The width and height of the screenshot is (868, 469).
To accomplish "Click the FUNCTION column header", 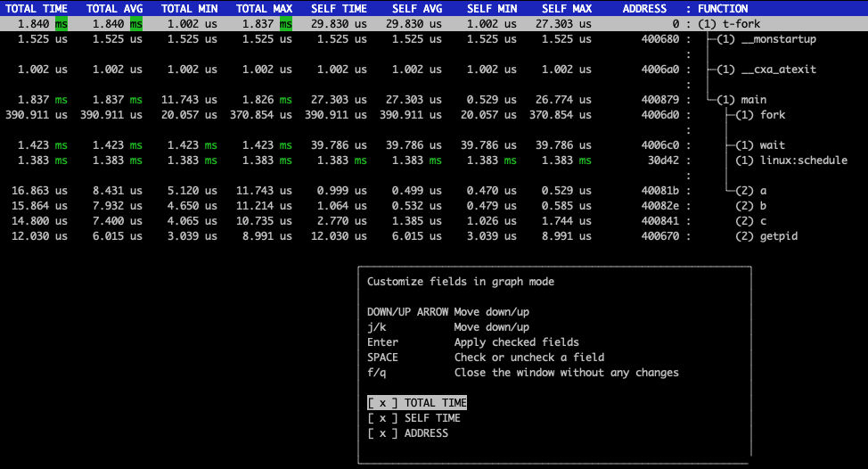I will pos(723,9).
